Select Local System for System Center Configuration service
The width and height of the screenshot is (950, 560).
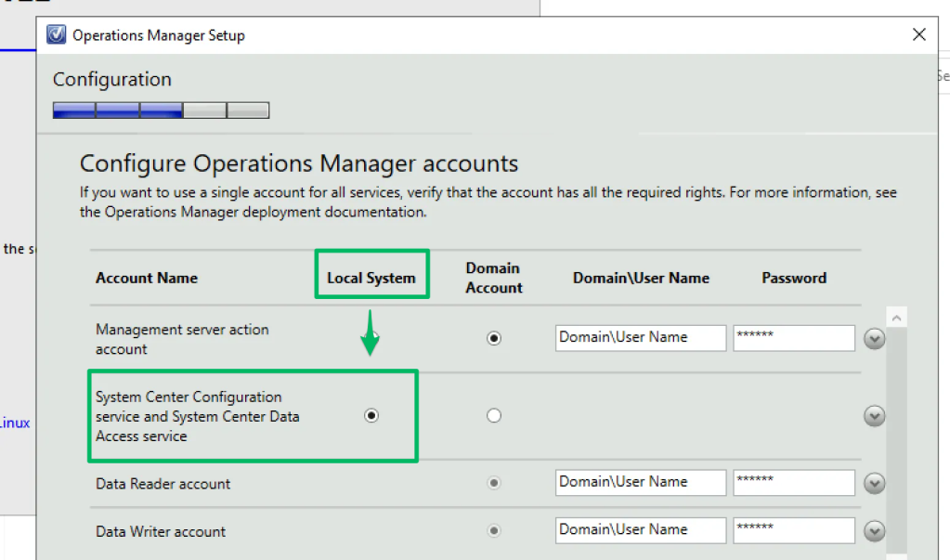click(x=371, y=416)
